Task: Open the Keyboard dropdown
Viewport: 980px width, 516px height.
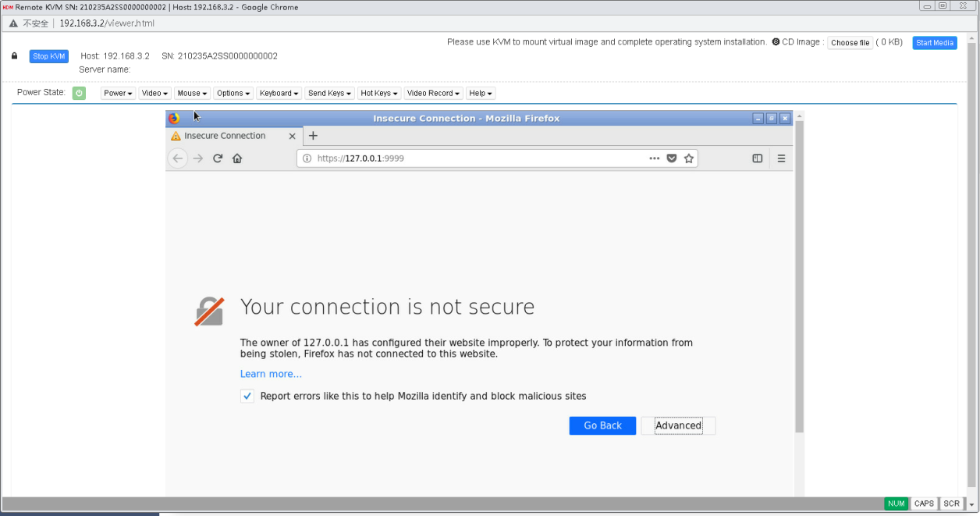Action: coord(279,93)
